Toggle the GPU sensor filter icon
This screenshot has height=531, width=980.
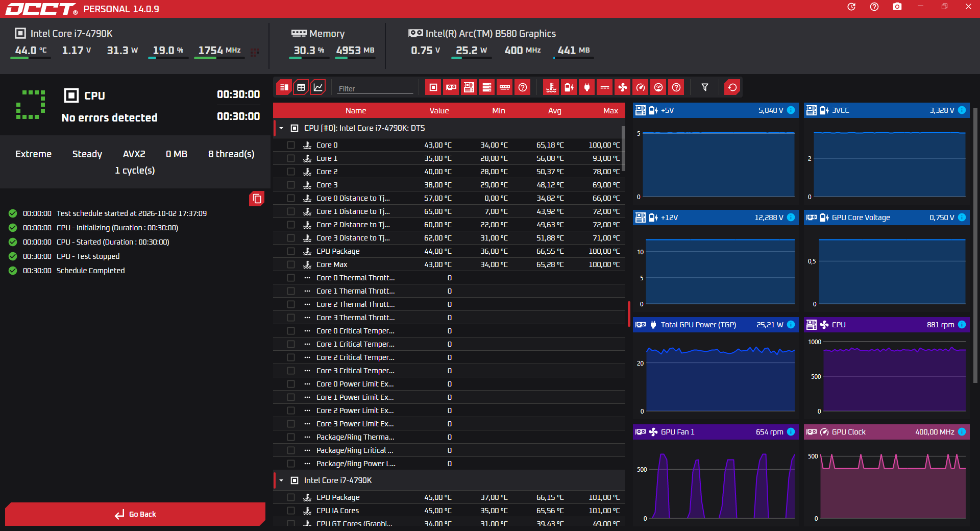coord(451,87)
